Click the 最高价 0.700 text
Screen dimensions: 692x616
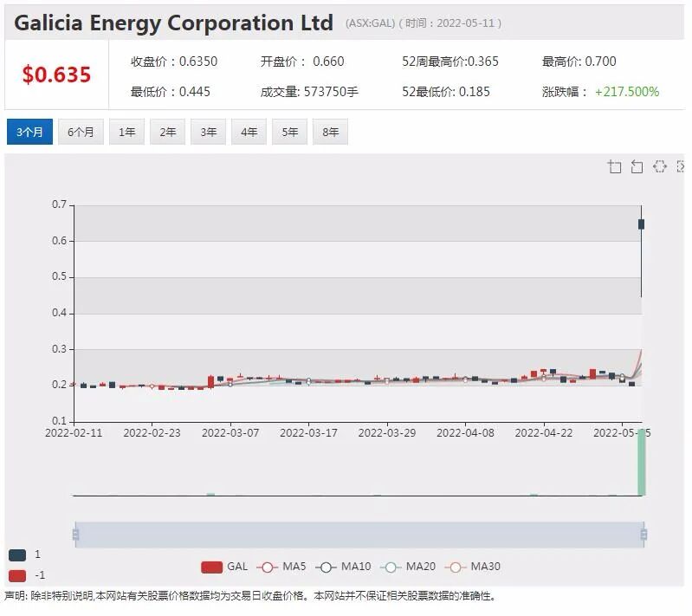[x=579, y=62]
